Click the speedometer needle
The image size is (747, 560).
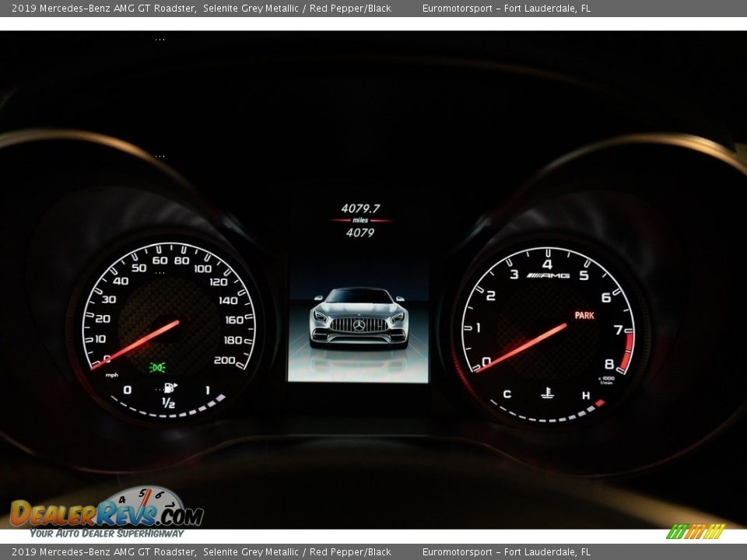click(135, 345)
